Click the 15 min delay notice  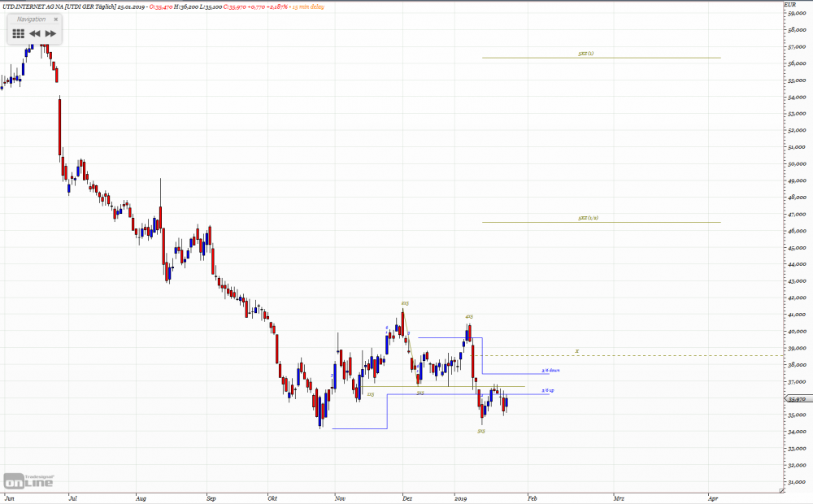coord(308,7)
